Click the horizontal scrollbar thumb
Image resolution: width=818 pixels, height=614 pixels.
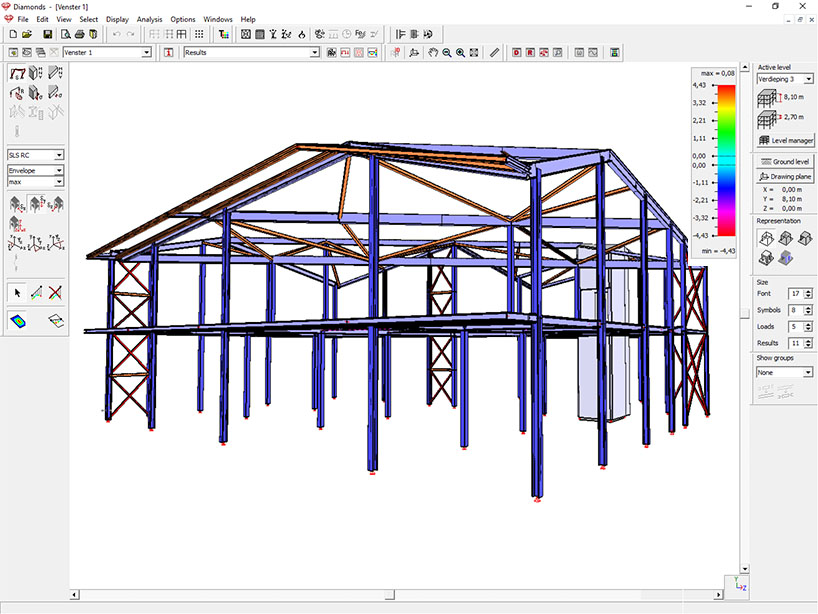390,595
